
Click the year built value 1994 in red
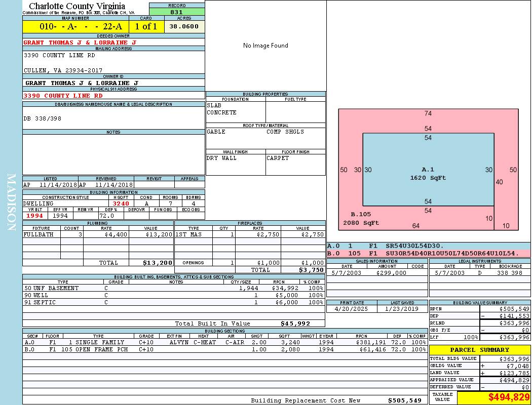pos(35,216)
